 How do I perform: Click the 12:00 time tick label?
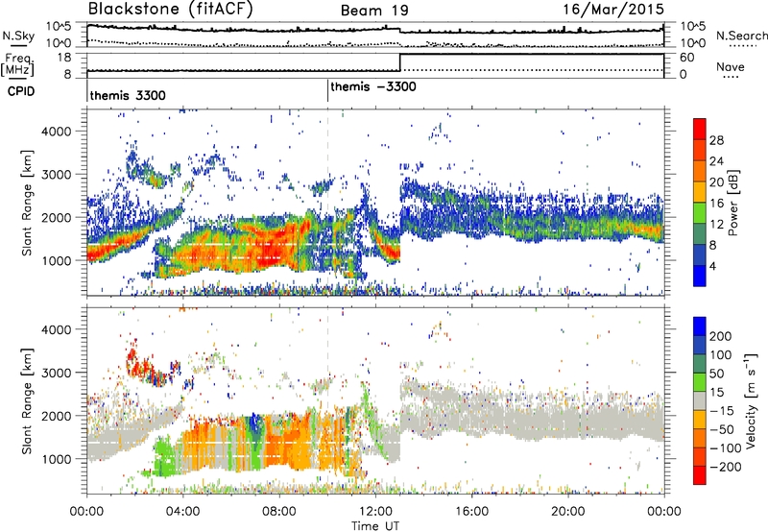click(375, 512)
